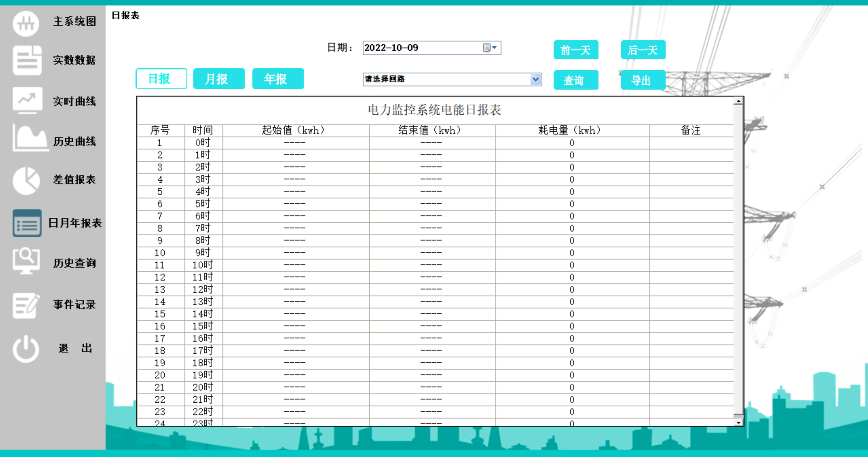Expand the circuit combo box arrow
This screenshot has height=457, width=868.
point(535,79)
